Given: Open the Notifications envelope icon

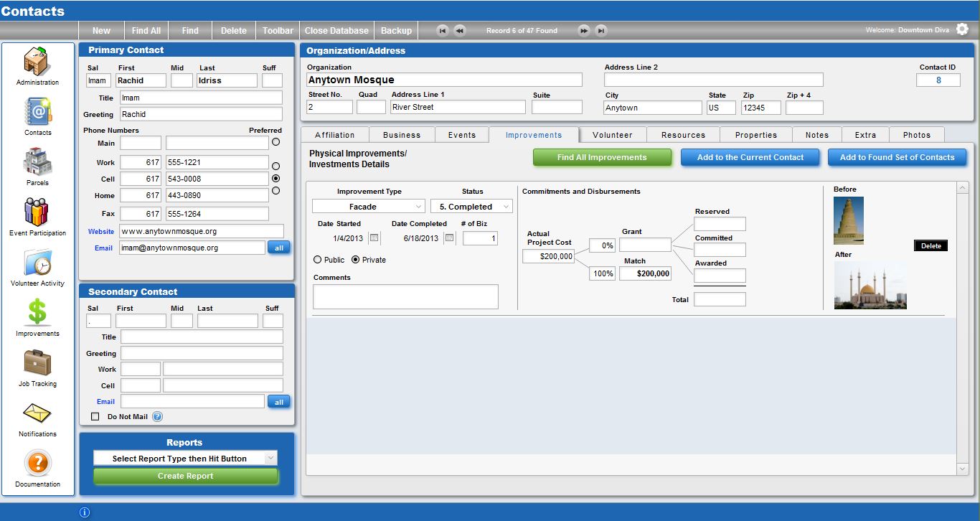Looking at the screenshot, I should tap(37, 414).
